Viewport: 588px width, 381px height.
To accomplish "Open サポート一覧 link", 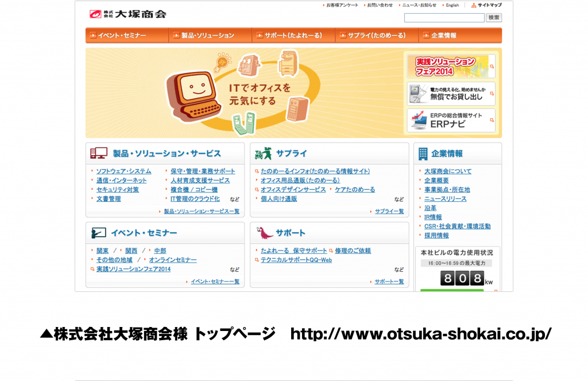I will click(x=389, y=282).
